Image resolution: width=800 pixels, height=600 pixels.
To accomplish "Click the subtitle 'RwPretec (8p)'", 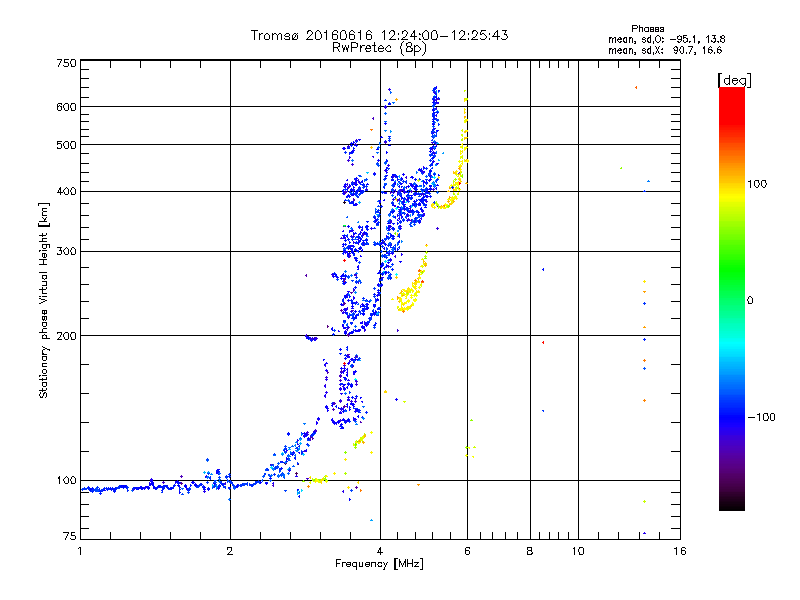I will 379,48.
